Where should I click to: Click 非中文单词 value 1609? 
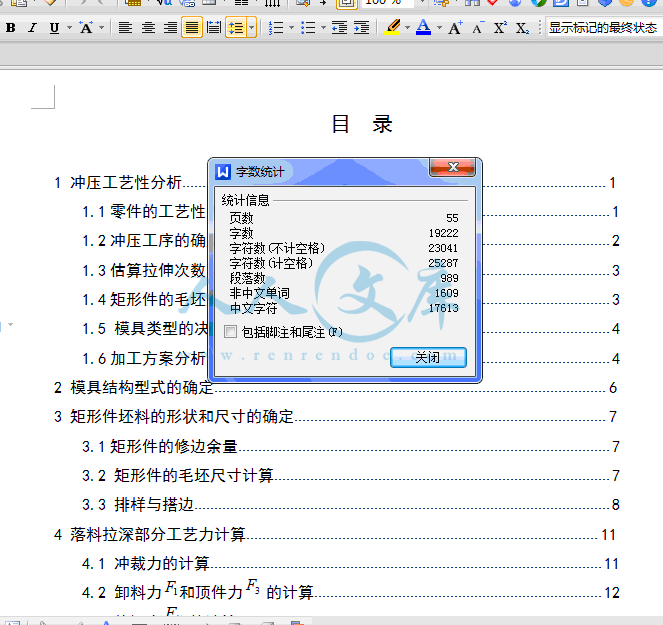click(x=447, y=293)
